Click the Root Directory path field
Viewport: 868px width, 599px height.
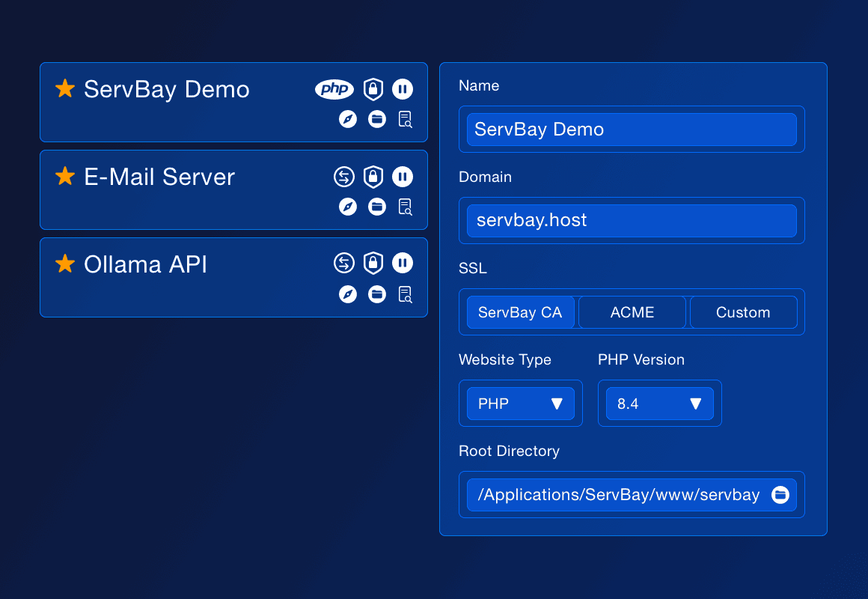point(632,495)
